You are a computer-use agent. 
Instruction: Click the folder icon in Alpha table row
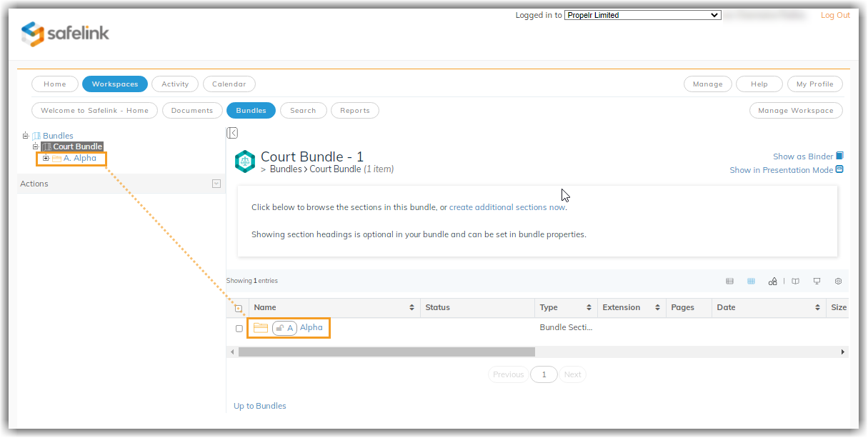(261, 328)
